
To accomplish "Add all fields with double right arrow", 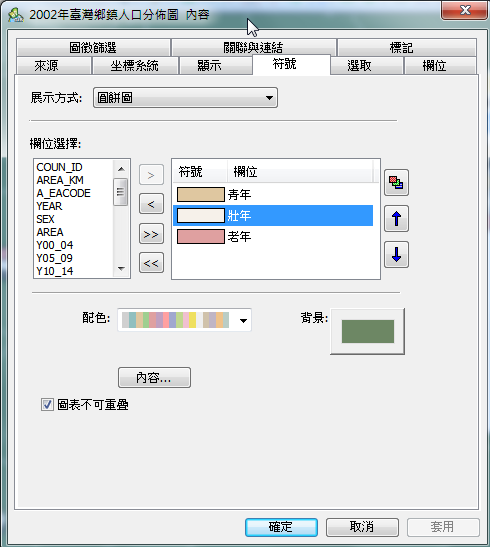I will click(x=151, y=234).
